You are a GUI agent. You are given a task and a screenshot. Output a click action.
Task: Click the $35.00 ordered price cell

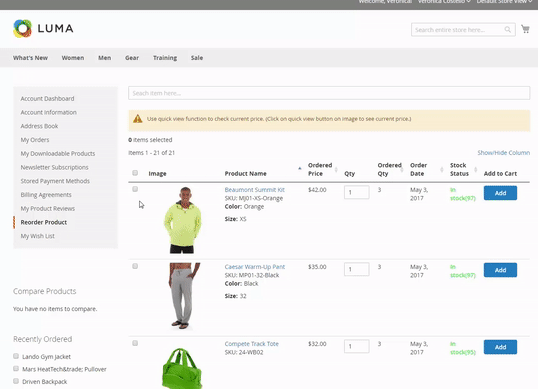click(x=317, y=267)
